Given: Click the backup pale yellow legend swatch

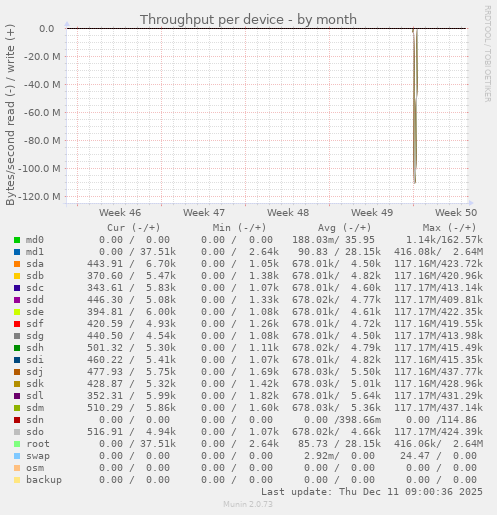Looking at the screenshot, I should point(17,480).
